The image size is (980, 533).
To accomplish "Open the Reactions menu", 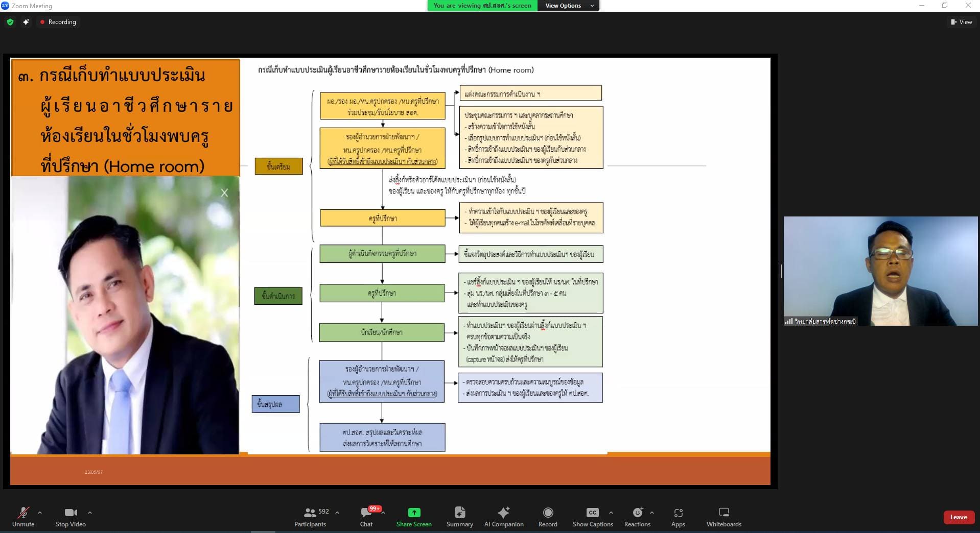I will point(637,516).
